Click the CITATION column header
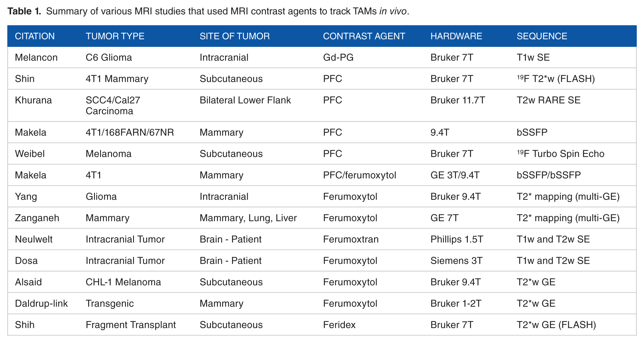Viewport: 644px width, 343px height. [35, 36]
